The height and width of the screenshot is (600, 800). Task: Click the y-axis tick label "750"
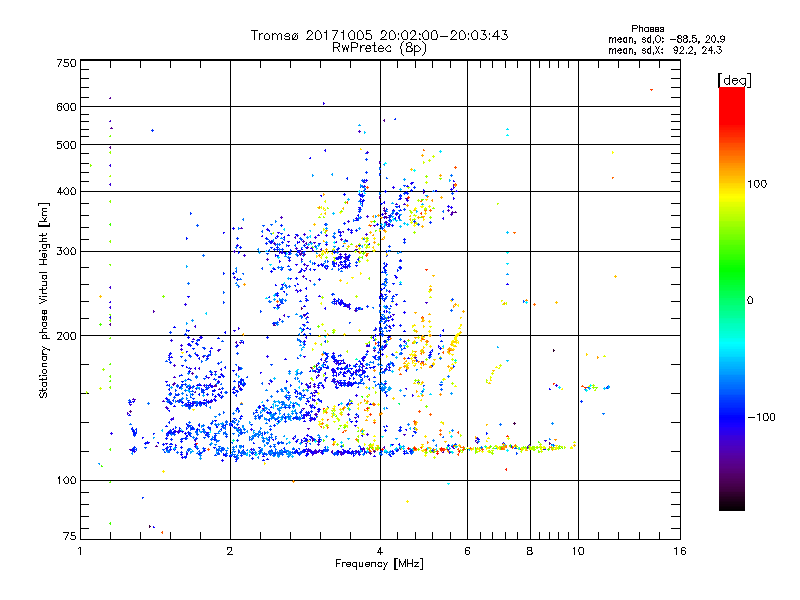(66, 63)
